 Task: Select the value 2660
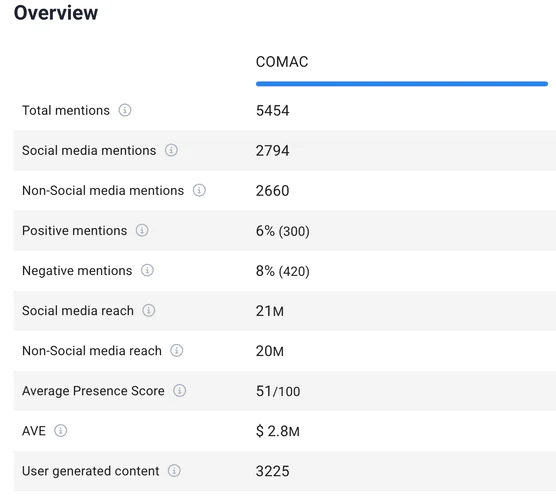(x=272, y=191)
